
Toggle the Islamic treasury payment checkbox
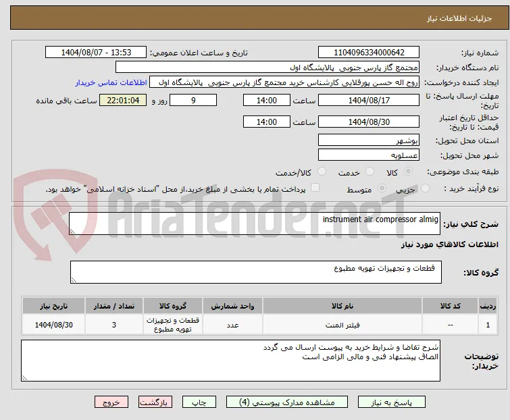tap(315, 188)
